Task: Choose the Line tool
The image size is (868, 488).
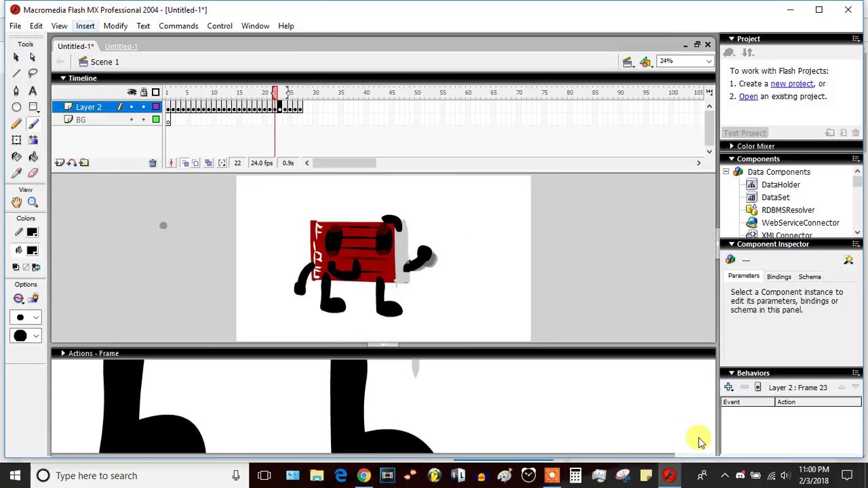Action: pyautogui.click(x=16, y=74)
